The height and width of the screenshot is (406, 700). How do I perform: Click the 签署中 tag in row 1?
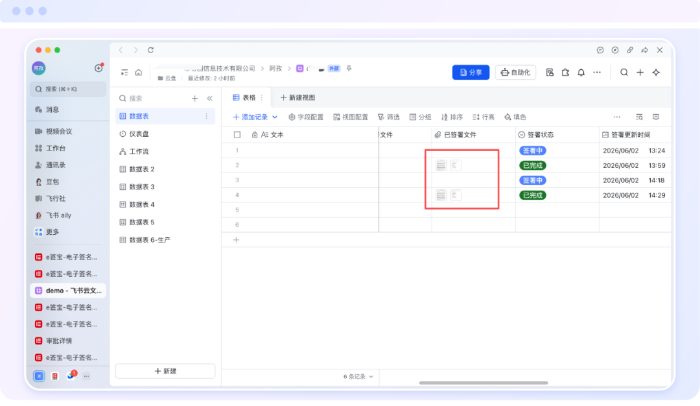point(533,151)
